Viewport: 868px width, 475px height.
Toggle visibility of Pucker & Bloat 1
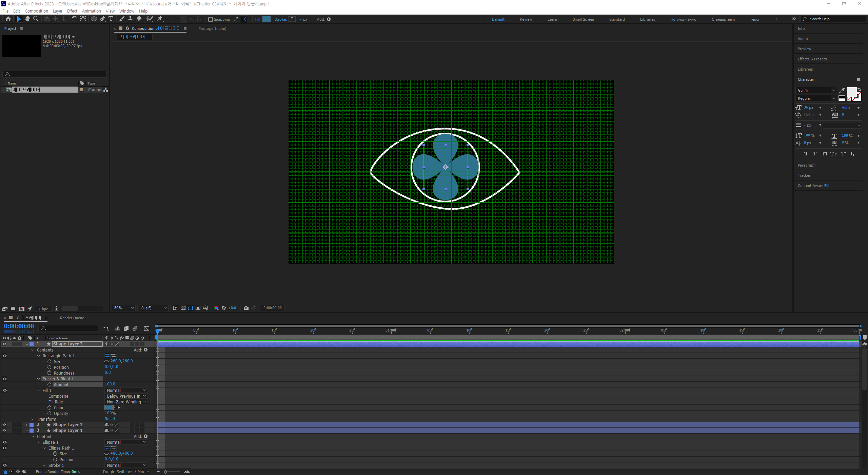[x=4, y=379]
